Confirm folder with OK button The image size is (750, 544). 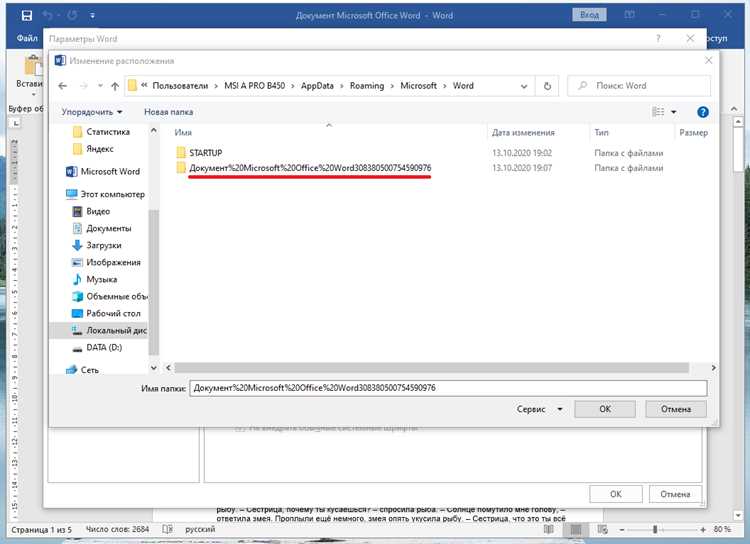pos(605,409)
